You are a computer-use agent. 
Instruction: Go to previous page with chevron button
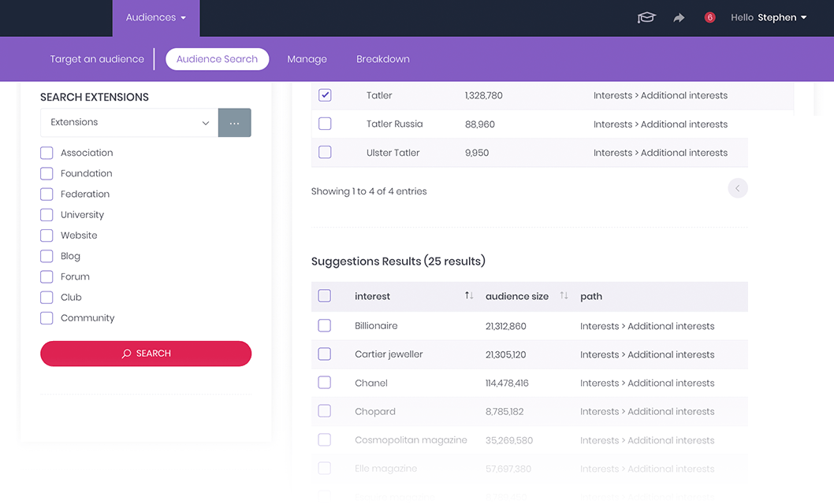[x=738, y=188]
